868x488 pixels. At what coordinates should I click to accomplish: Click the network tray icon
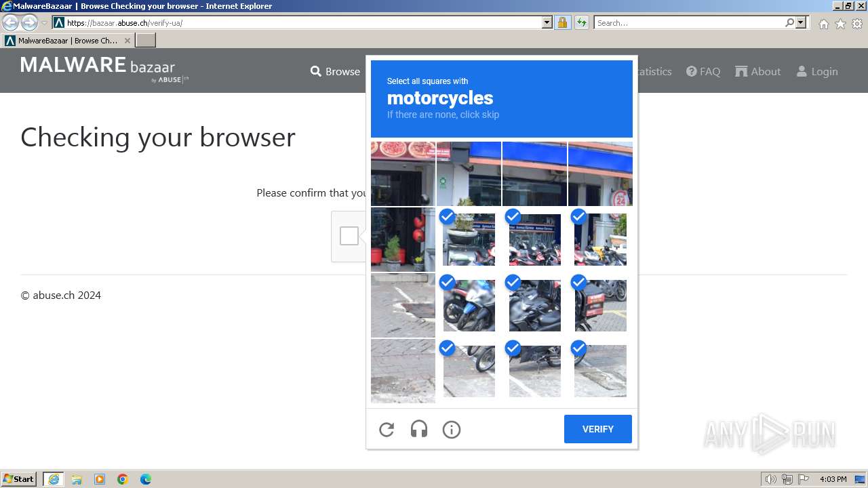787,479
